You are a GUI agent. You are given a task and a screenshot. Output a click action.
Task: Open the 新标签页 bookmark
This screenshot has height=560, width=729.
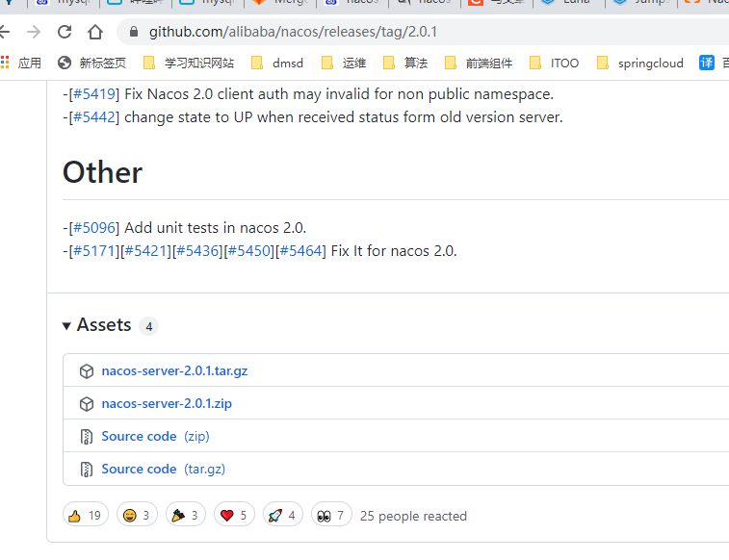click(91, 63)
